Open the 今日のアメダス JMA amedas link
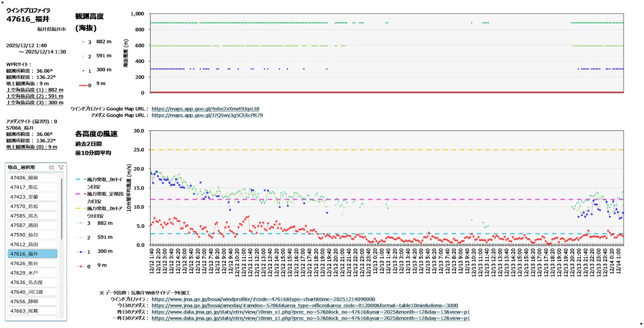The width and height of the screenshot is (644, 328). tap(305, 305)
